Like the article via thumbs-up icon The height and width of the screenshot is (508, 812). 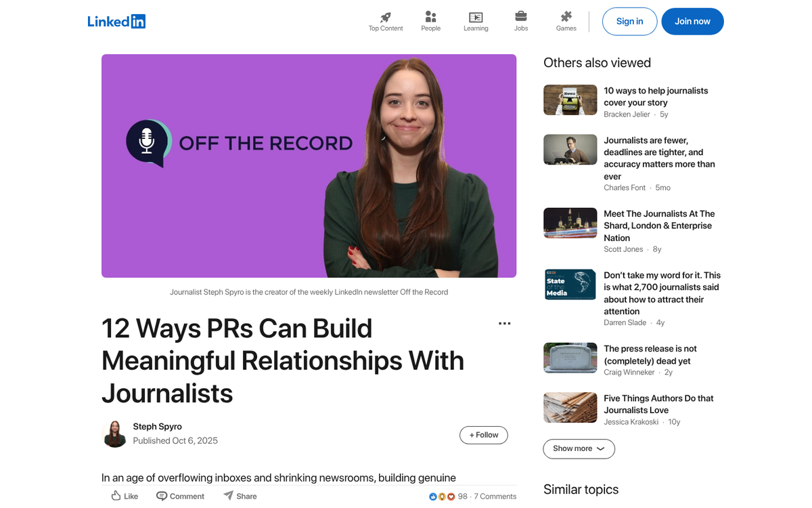click(116, 495)
